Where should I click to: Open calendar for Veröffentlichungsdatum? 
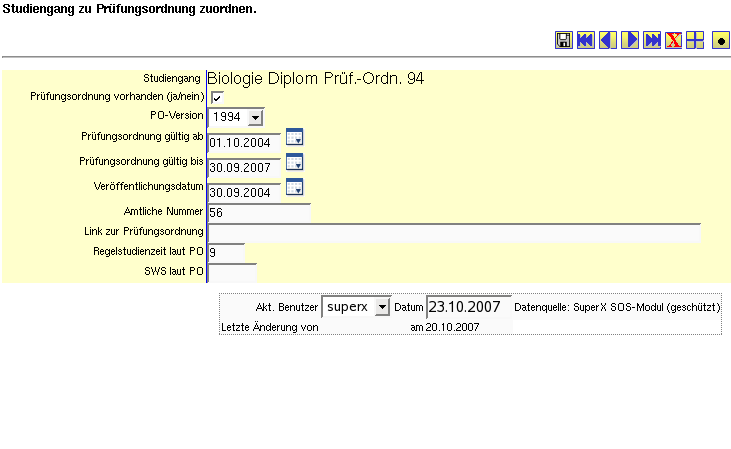[294, 187]
